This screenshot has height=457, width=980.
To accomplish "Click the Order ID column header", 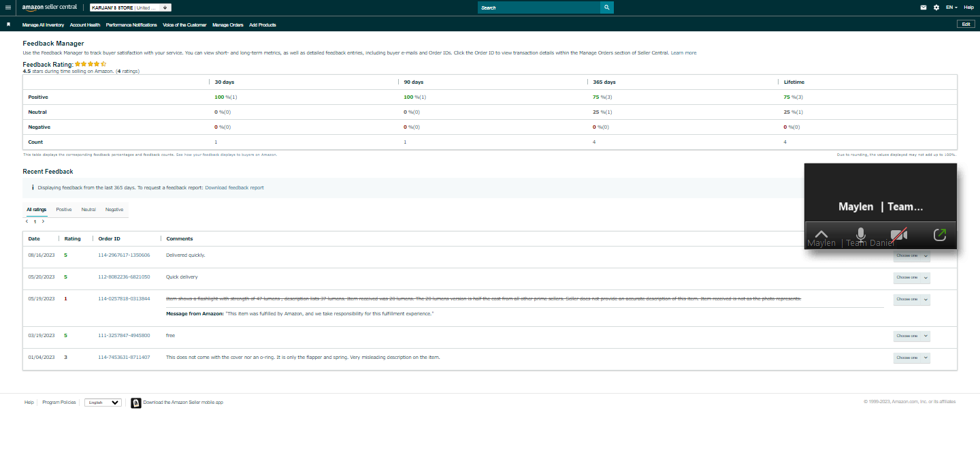I will pyautogui.click(x=110, y=239).
